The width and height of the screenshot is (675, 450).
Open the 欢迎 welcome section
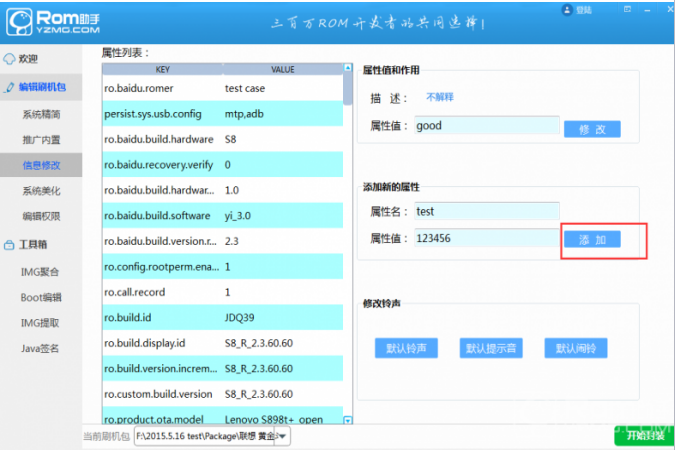28,59
